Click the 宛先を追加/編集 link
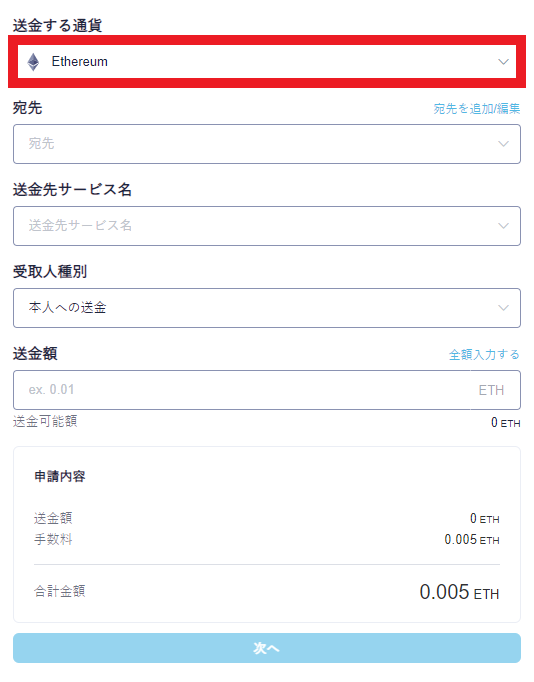The image size is (534, 682). coord(477,109)
